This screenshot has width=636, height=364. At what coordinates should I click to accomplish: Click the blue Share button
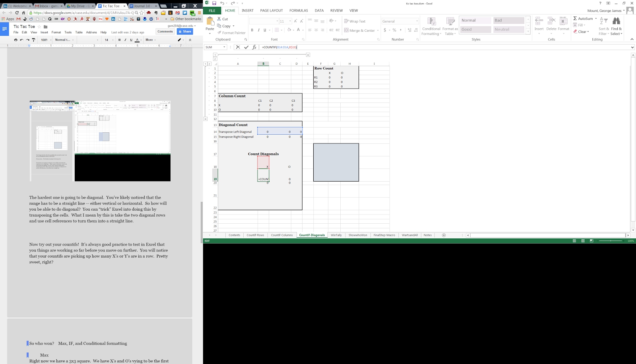[185, 31]
